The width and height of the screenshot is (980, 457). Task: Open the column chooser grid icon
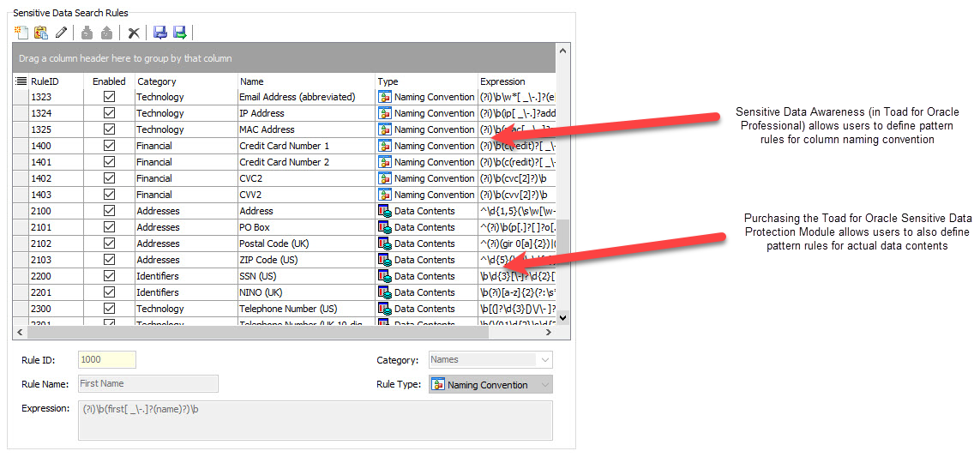pyautogui.click(x=20, y=81)
